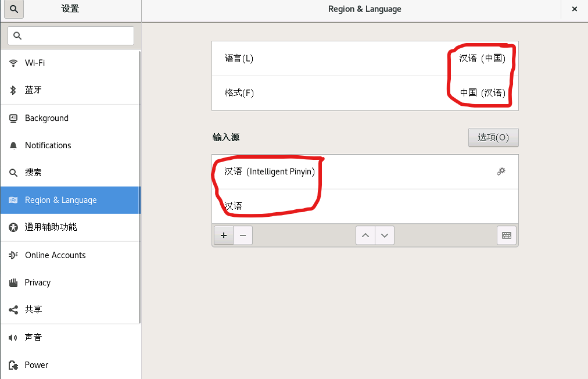Move input source up with arrow

pos(365,235)
